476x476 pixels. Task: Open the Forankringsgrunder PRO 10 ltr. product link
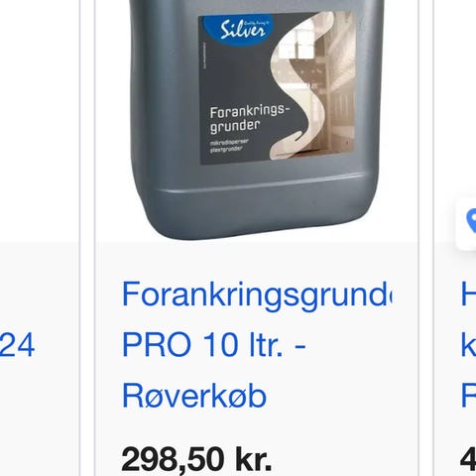tap(257, 345)
